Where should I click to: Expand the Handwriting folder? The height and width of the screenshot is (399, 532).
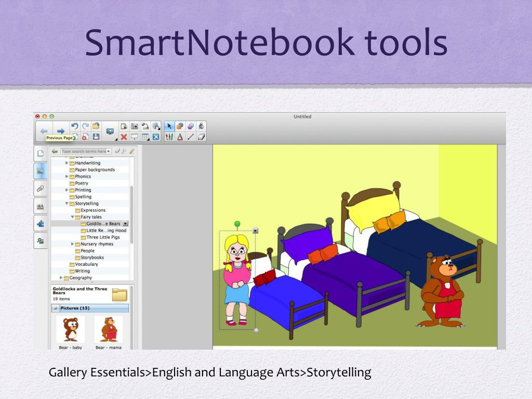point(67,163)
